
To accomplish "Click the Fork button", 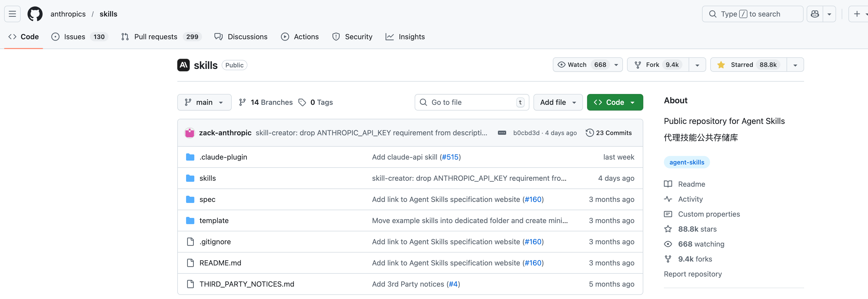I will point(652,65).
